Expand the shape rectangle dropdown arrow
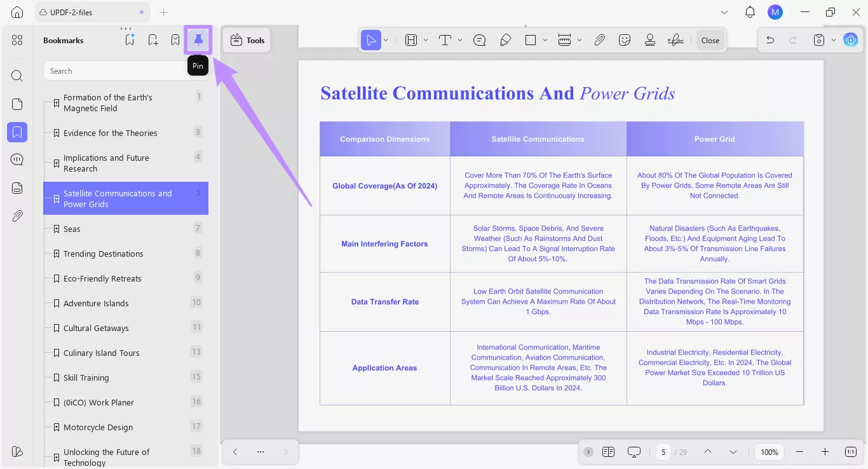The image size is (868, 469). click(x=545, y=40)
